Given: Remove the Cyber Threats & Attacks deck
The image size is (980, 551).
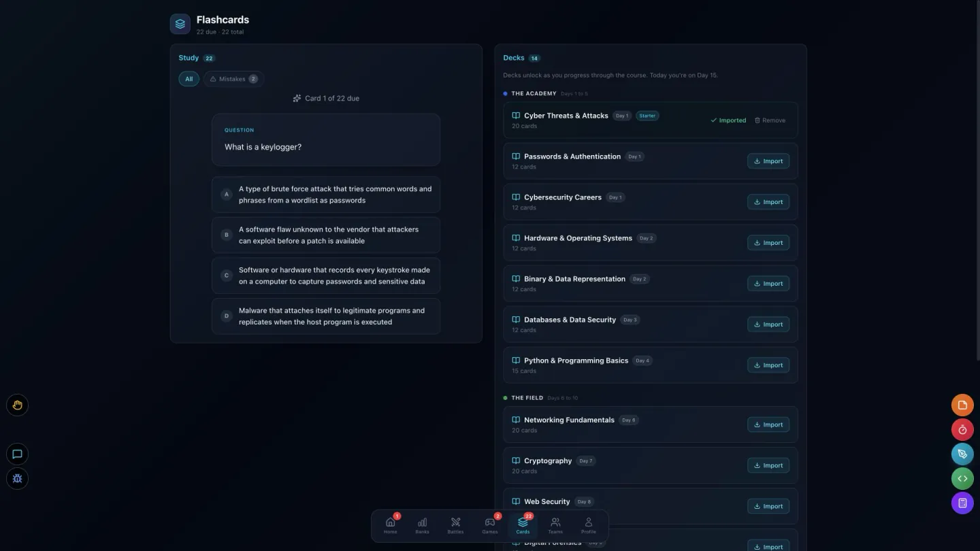Looking at the screenshot, I should (x=770, y=120).
